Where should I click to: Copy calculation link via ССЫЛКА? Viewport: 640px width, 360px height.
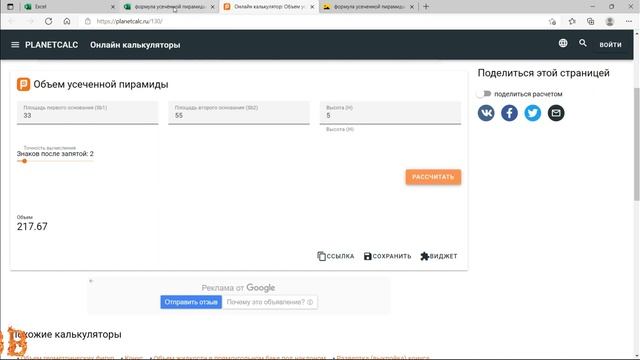point(336,256)
